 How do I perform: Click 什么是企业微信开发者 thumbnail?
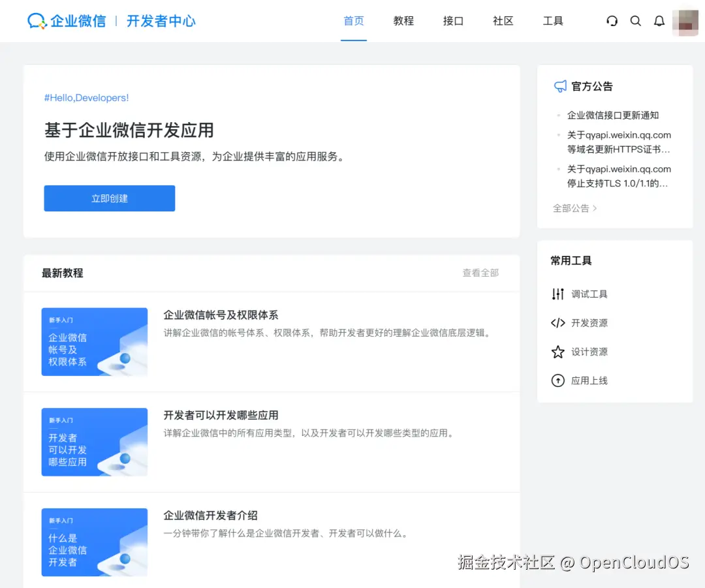point(95,542)
